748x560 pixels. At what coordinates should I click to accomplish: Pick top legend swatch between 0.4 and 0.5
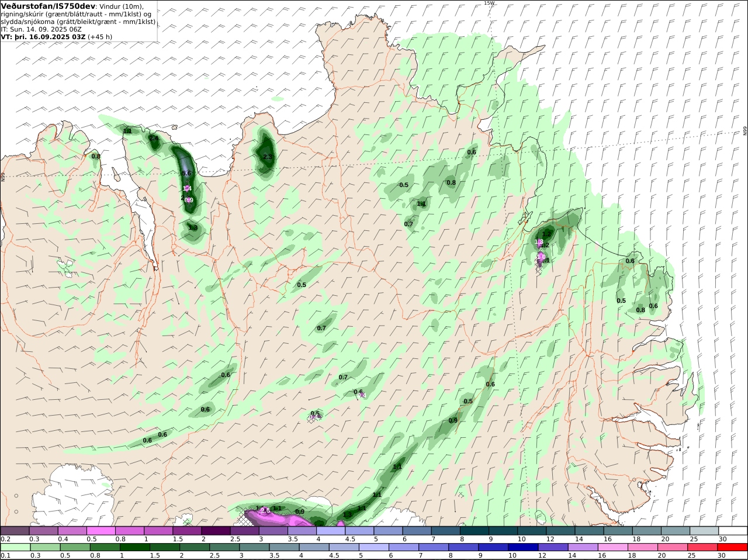coord(72,531)
